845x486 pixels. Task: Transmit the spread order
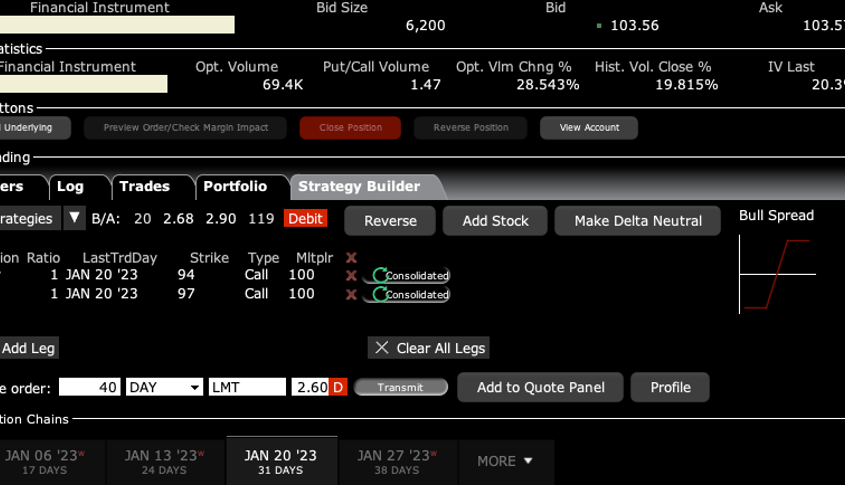point(400,387)
